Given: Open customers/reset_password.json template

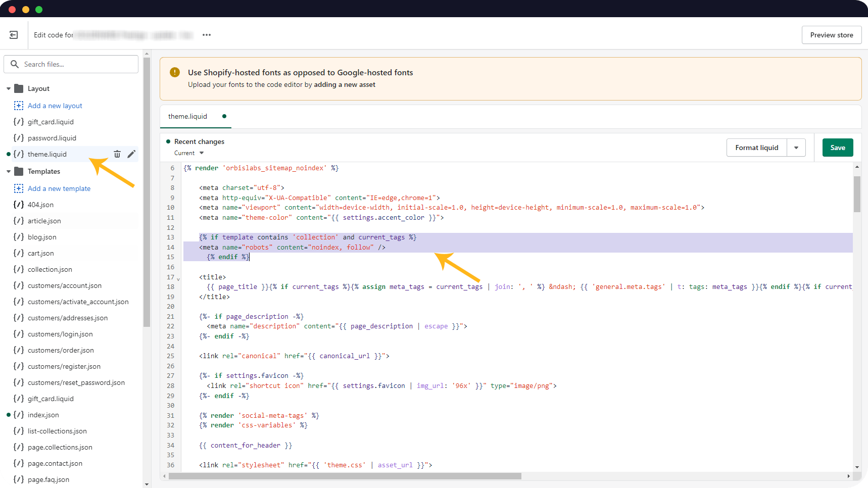Looking at the screenshot, I should coord(76,382).
